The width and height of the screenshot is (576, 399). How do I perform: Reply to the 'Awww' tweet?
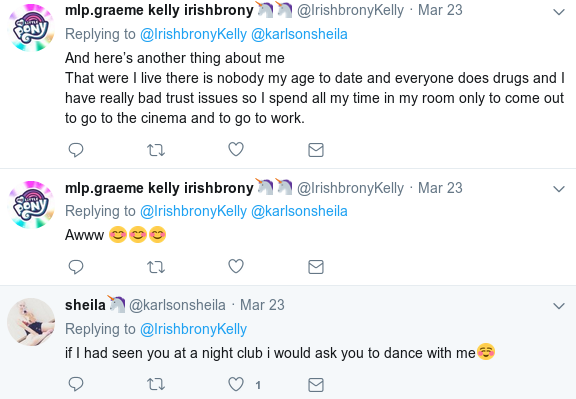(76, 267)
